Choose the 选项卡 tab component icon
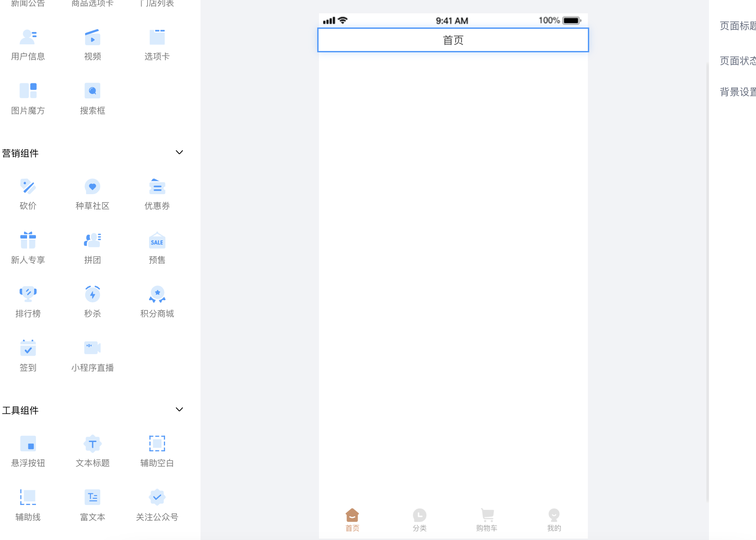Screen dimensions: 756x540 pos(157,37)
